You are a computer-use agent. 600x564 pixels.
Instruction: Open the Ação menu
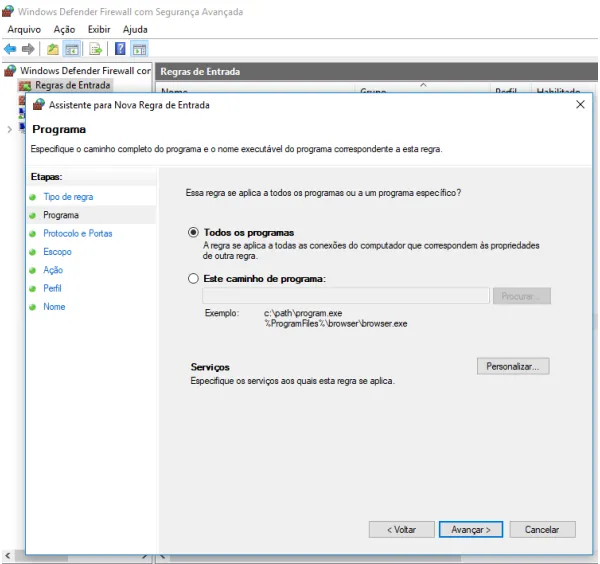click(64, 29)
